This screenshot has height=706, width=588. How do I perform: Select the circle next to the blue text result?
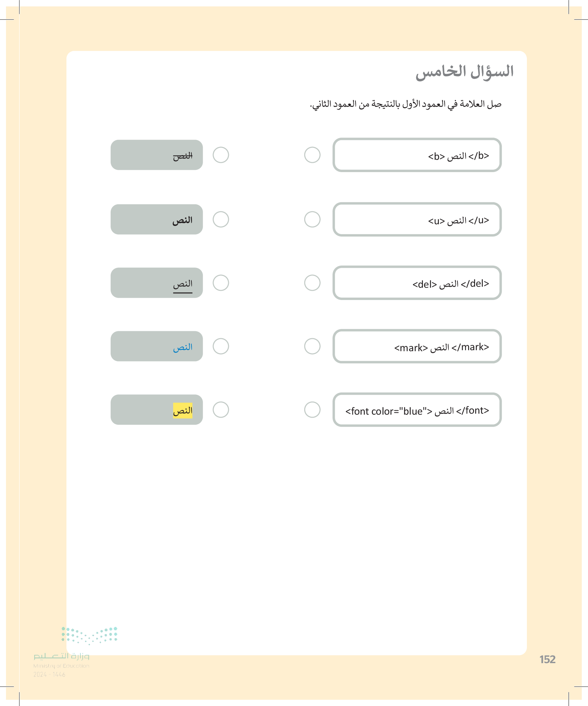(221, 346)
